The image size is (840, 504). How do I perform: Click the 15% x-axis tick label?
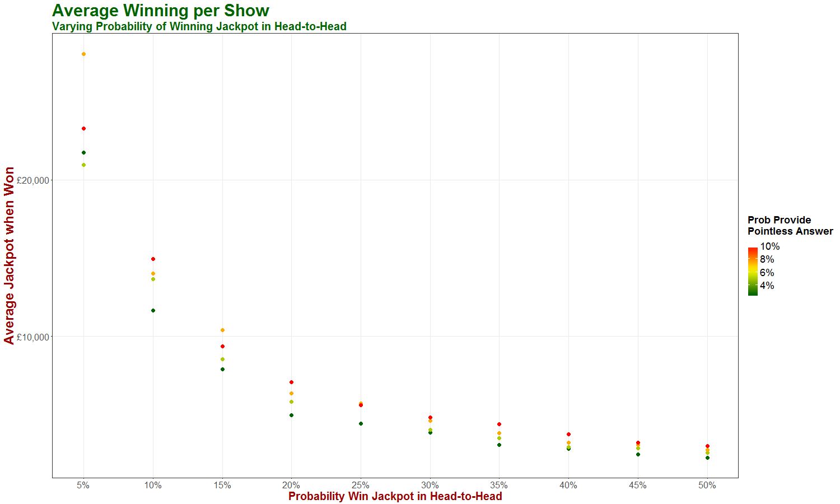(222, 486)
